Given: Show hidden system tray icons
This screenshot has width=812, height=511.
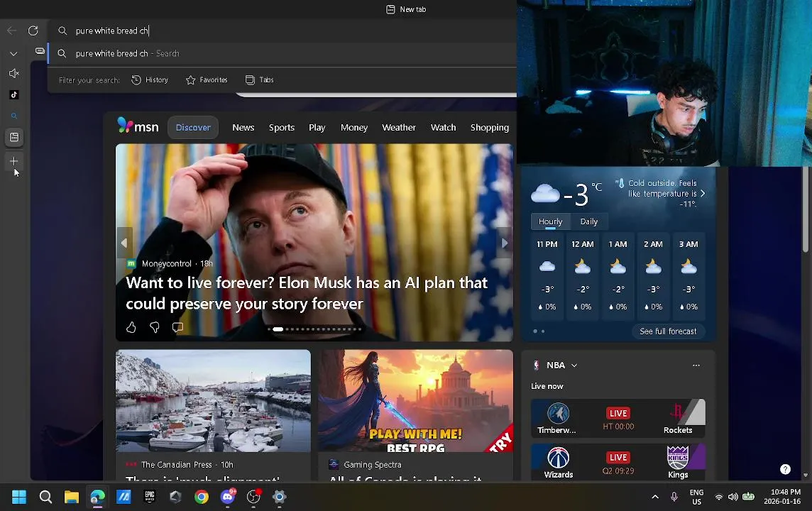Looking at the screenshot, I should pyautogui.click(x=655, y=497).
